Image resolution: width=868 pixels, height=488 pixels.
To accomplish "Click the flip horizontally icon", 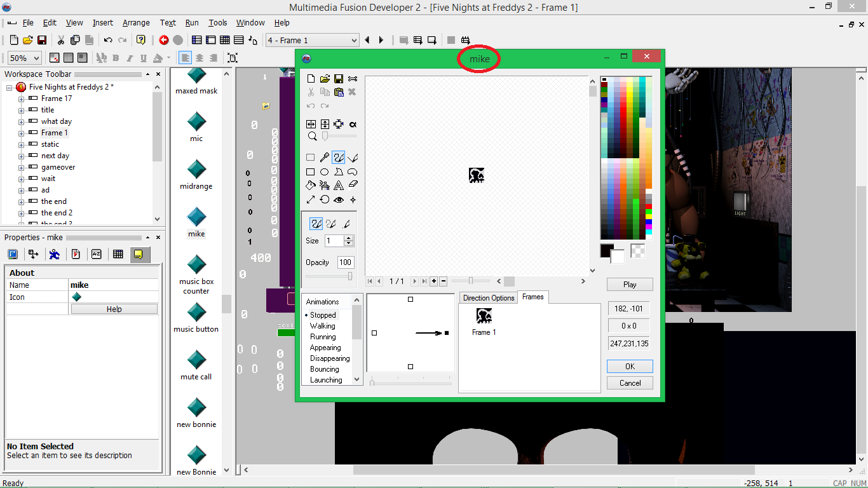I will (x=311, y=125).
